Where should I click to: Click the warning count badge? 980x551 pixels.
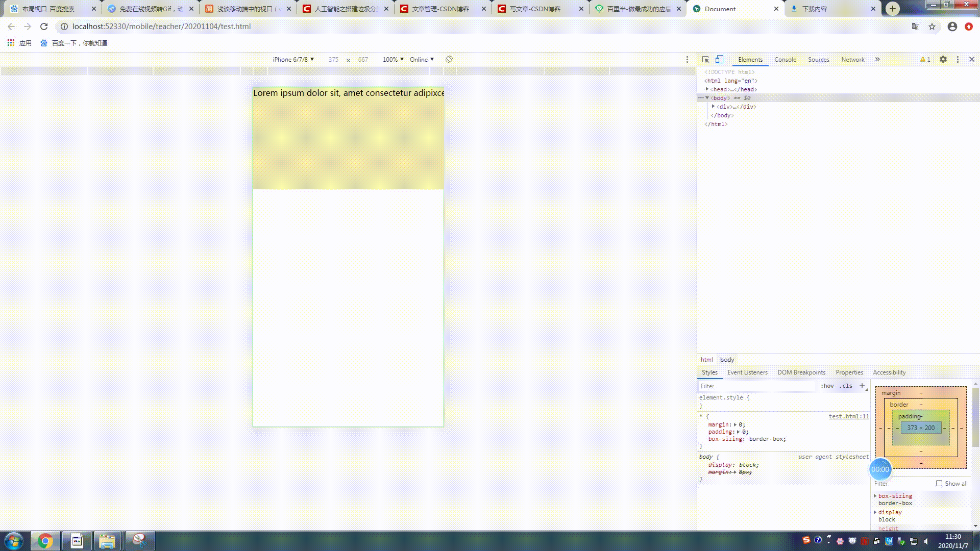pyautogui.click(x=925, y=60)
